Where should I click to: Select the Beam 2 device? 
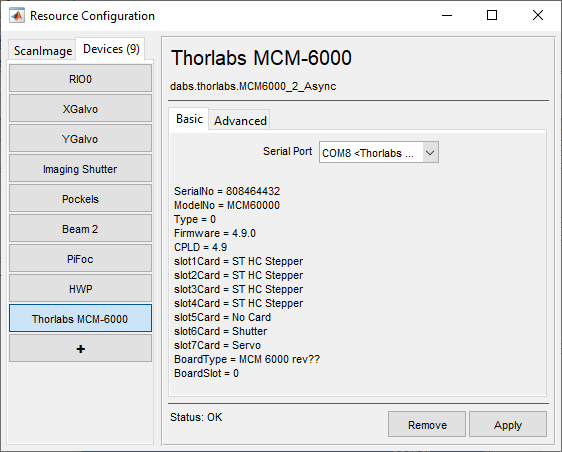tap(80, 229)
